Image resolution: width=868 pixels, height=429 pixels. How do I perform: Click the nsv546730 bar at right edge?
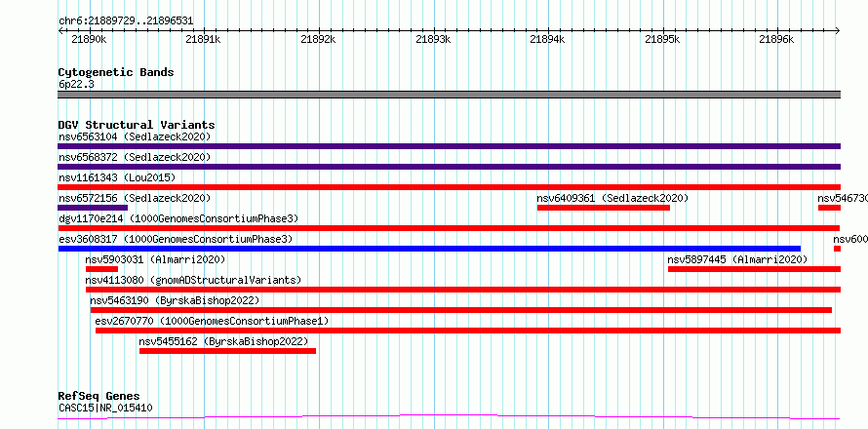829,208
